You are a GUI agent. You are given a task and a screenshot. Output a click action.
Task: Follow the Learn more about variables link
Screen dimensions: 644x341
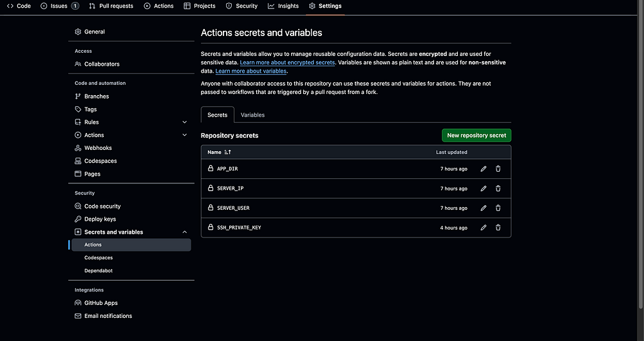click(251, 71)
